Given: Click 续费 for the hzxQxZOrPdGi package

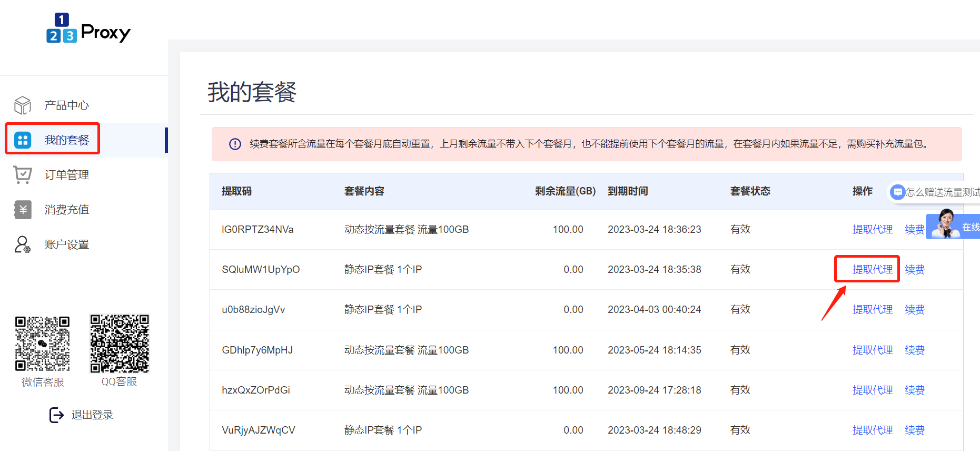Looking at the screenshot, I should pos(914,390).
